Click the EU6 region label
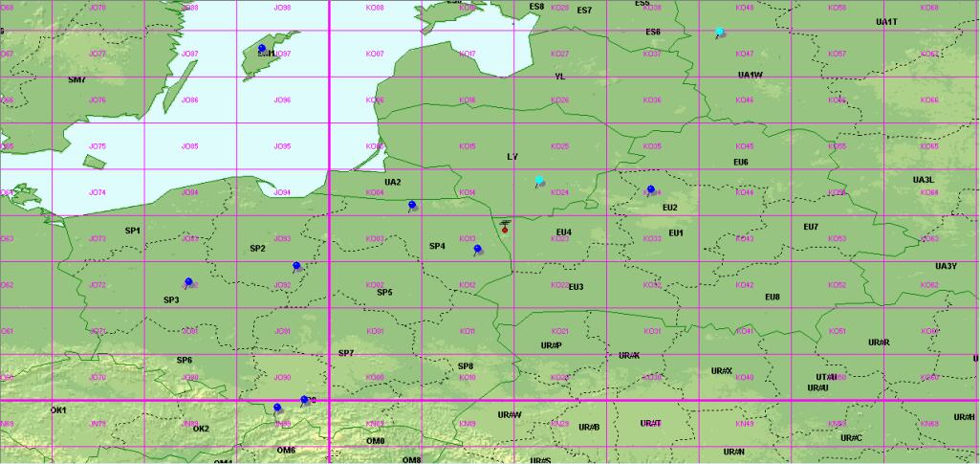 click(741, 162)
